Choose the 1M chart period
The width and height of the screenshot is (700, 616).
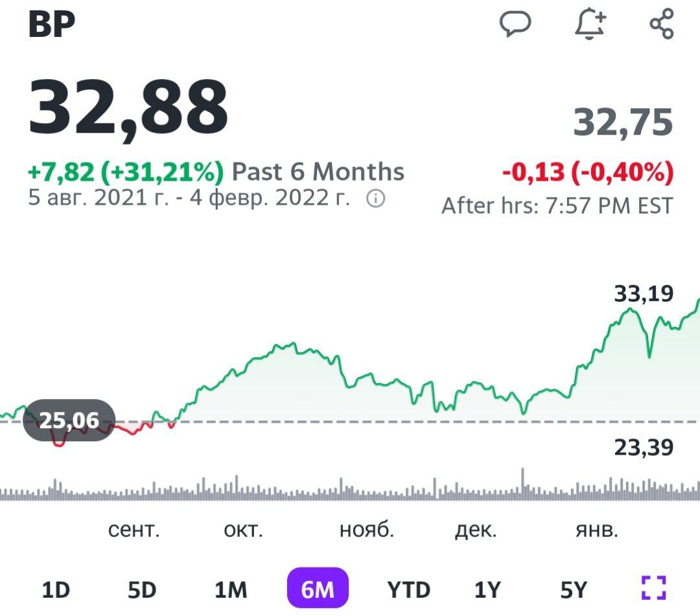click(x=231, y=589)
